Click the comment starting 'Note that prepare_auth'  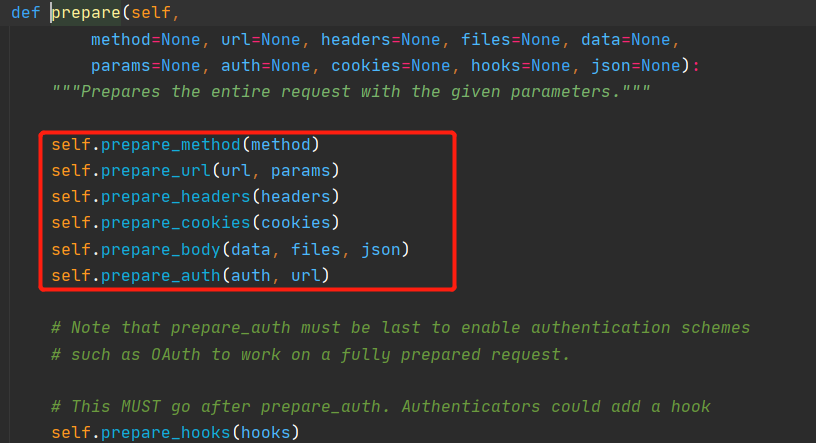click(400, 327)
